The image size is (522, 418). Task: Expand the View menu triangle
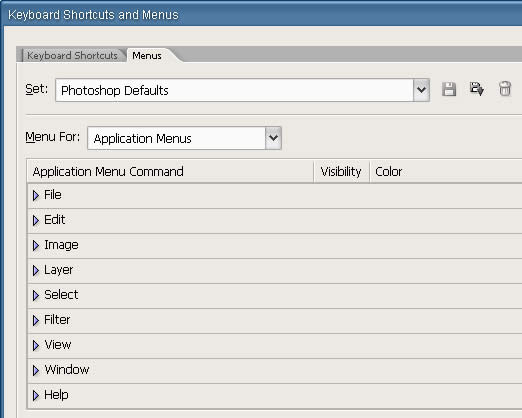(x=36, y=345)
